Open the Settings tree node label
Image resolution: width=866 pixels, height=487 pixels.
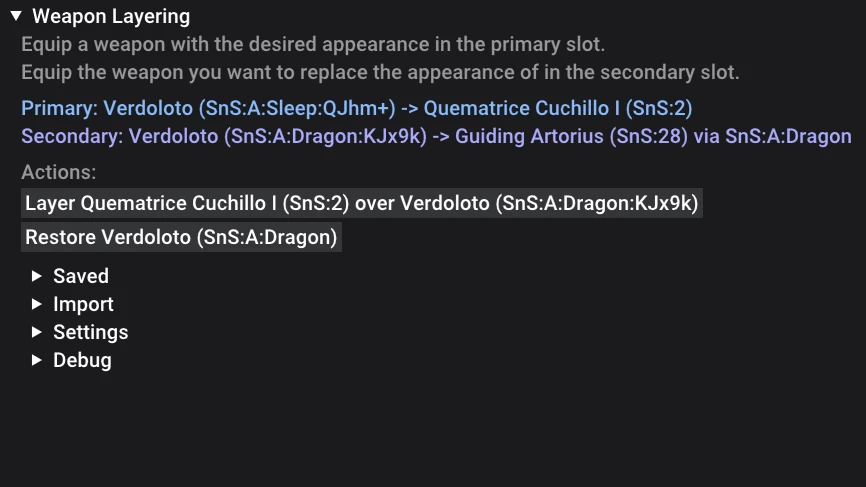[91, 332]
